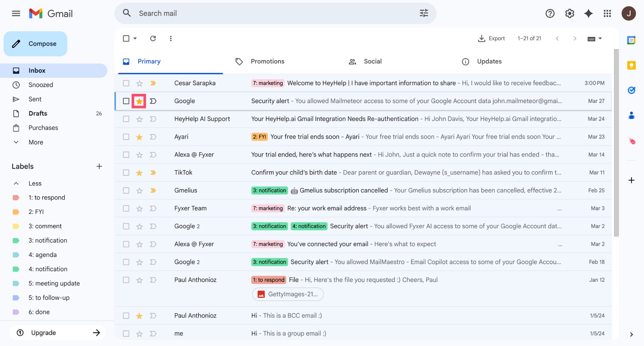
Task: Click the Export button
Action: pos(491,38)
